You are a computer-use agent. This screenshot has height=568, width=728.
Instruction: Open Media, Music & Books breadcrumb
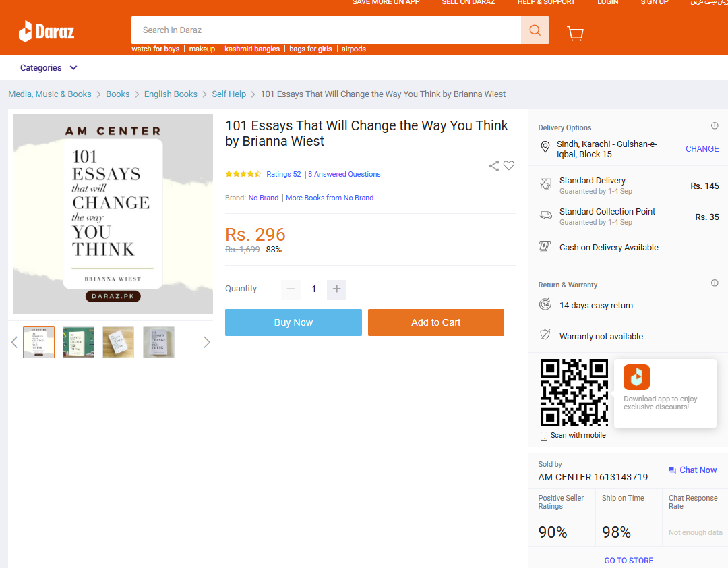coord(50,94)
